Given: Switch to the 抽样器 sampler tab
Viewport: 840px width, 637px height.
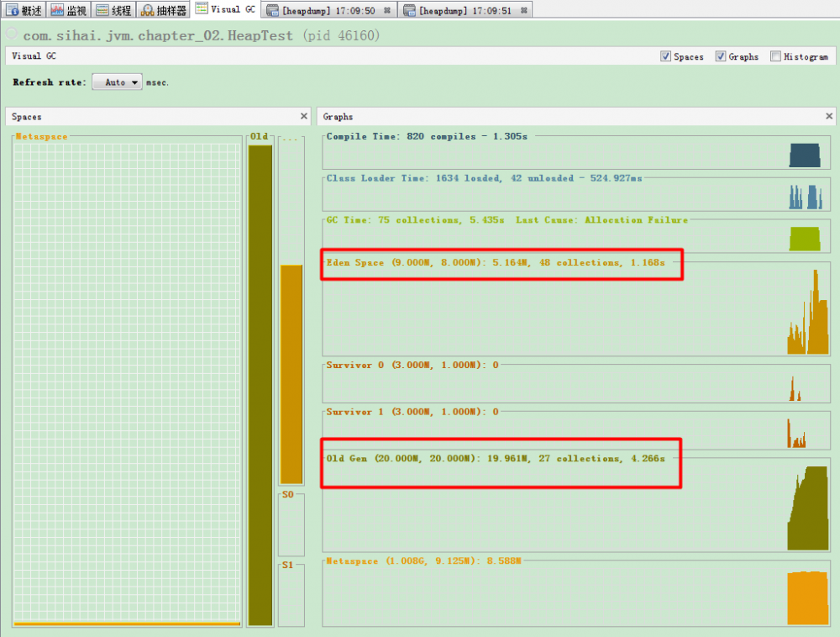Looking at the screenshot, I should coord(164,9).
